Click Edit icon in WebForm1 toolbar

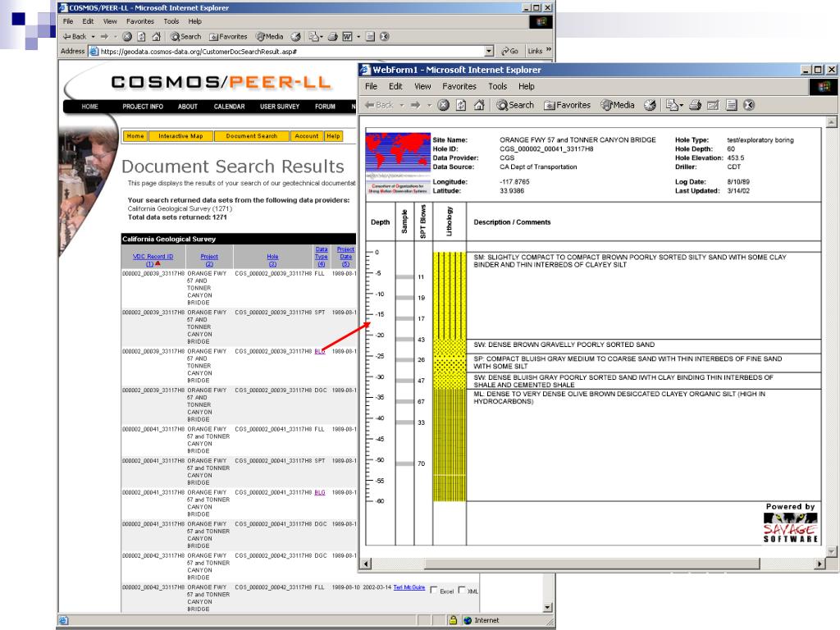pyautogui.click(x=713, y=105)
